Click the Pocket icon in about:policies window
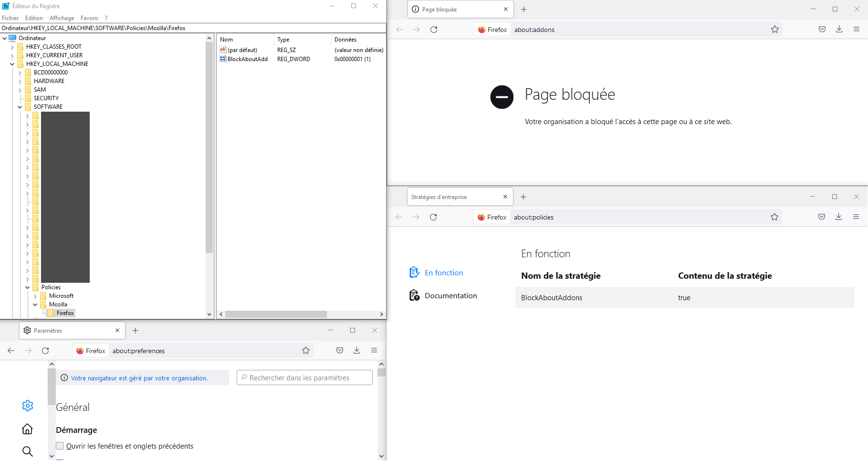Image resolution: width=868 pixels, height=461 pixels. [x=821, y=217]
